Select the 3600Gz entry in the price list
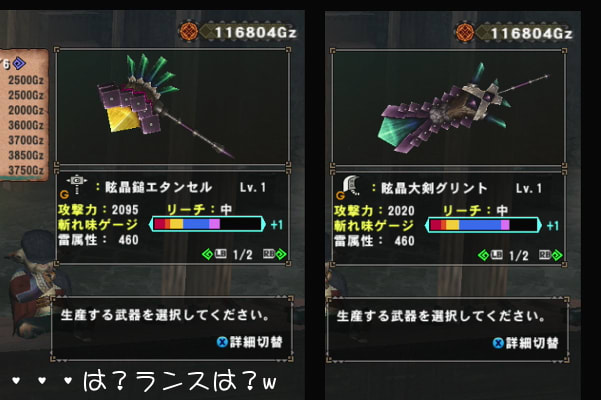 coord(26,125)
